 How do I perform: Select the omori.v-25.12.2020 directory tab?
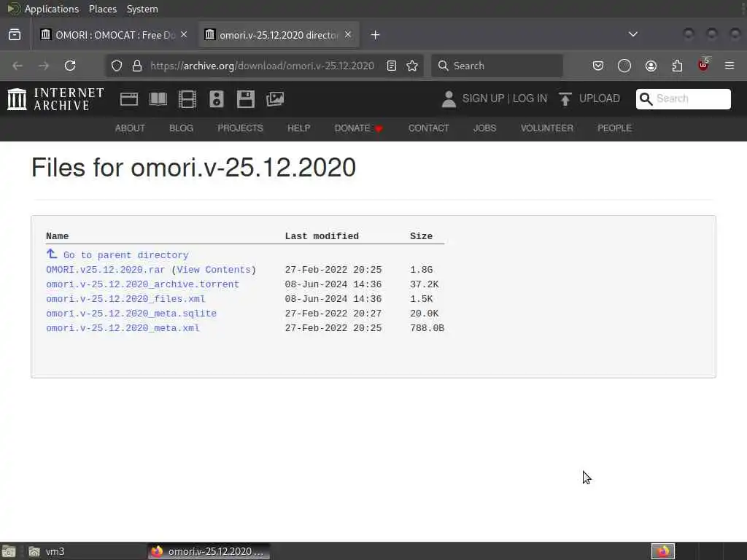coord(279,35)
